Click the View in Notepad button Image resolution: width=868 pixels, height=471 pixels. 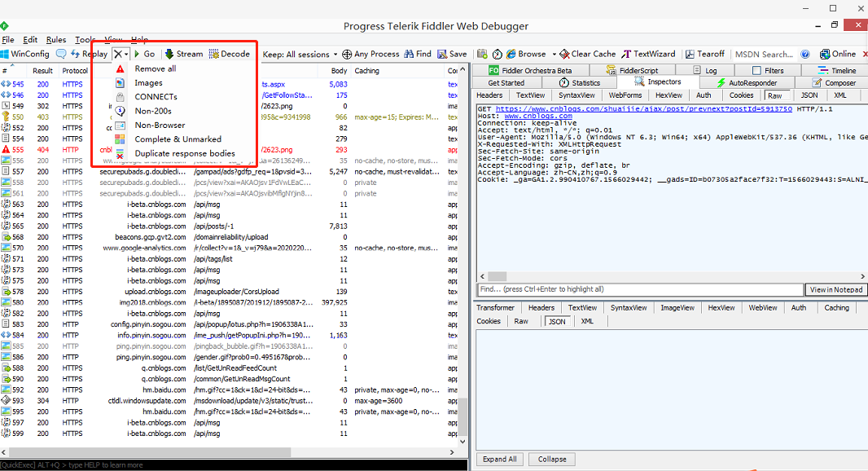click(x=836, y=289)
